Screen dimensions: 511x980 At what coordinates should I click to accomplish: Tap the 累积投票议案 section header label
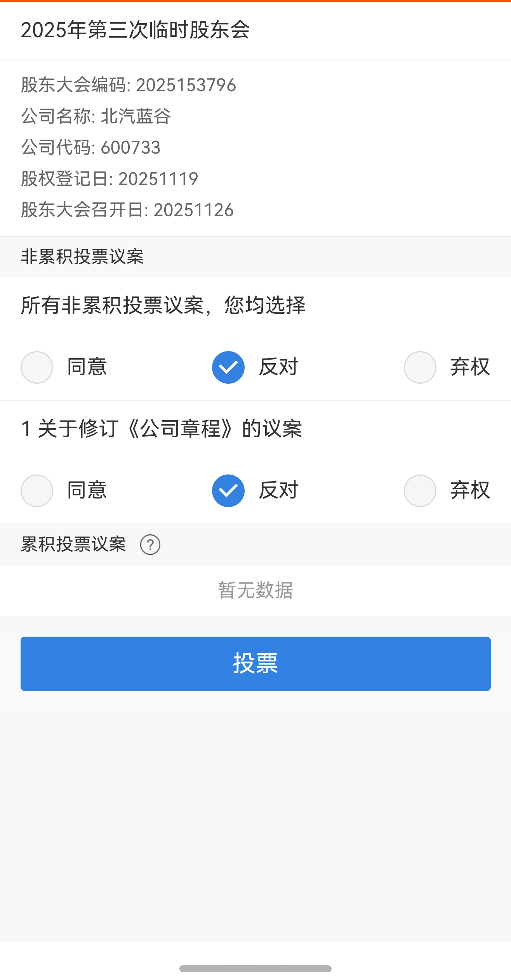(74, 544)
